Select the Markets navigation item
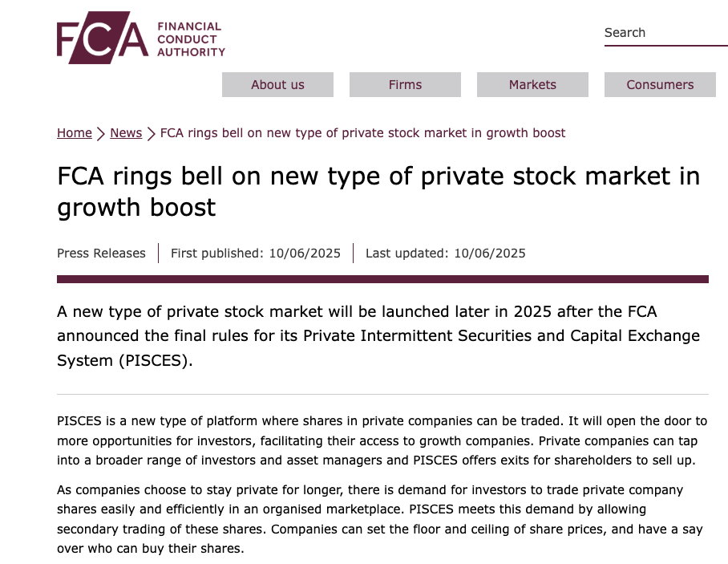This screenshot has height=564, width=728. tap(532, 85)
